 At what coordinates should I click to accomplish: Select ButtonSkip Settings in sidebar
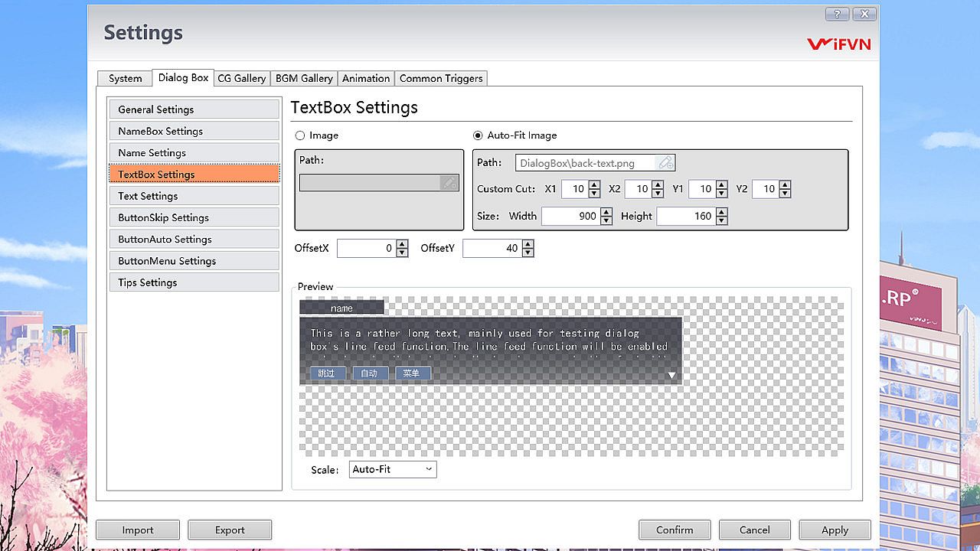194,217
